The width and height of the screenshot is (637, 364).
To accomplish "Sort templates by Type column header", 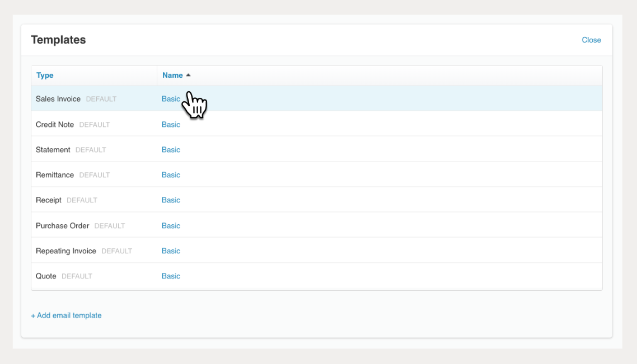I will point(45,75).
